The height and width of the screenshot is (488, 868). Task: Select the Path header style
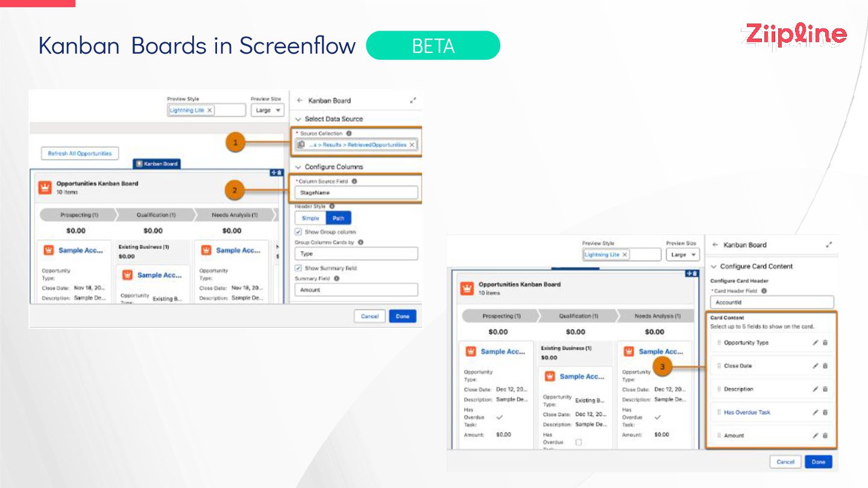[339, 218]
